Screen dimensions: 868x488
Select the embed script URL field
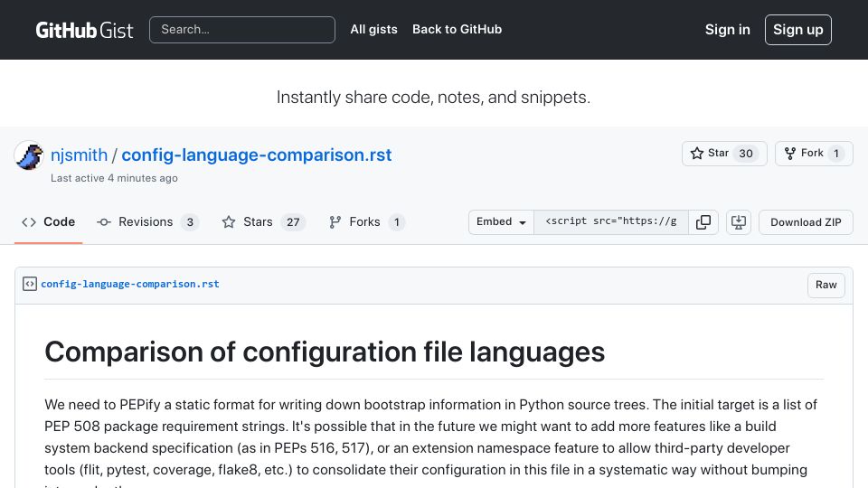[x=611, y=222]
